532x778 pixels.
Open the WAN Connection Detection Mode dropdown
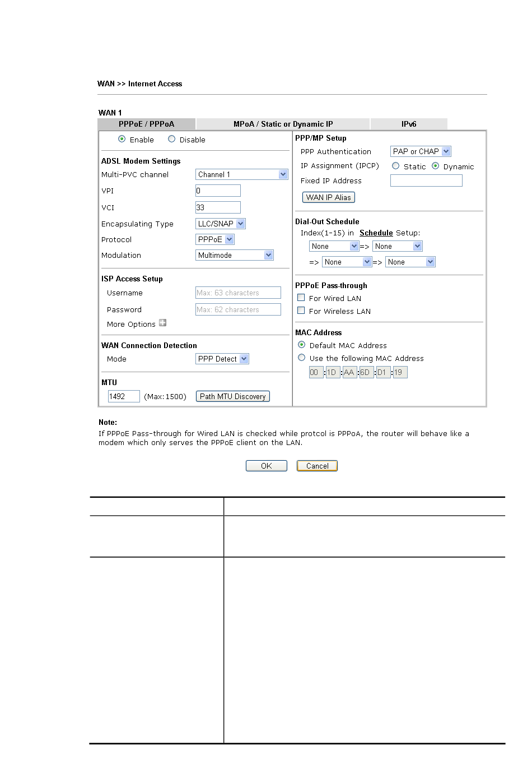pos(222,359)
